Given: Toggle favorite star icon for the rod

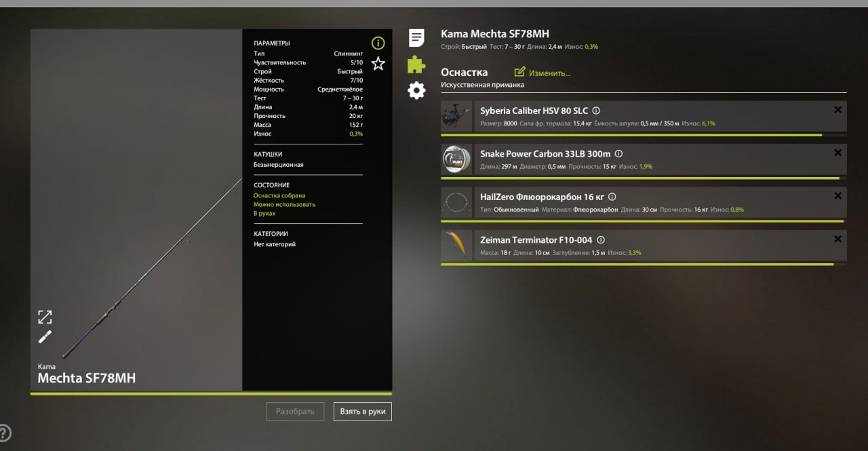Looking at the screenshot, I should 378,64.
